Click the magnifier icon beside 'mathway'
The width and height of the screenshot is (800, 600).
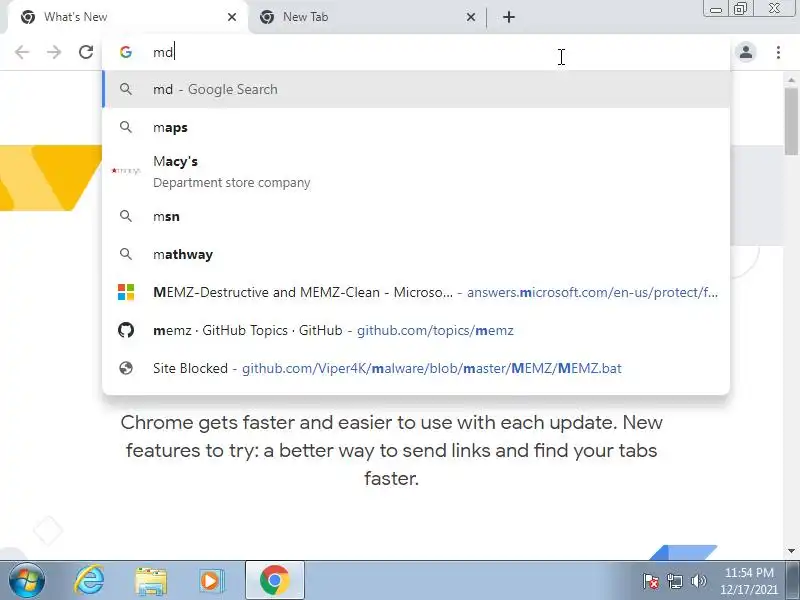[126, 254]
